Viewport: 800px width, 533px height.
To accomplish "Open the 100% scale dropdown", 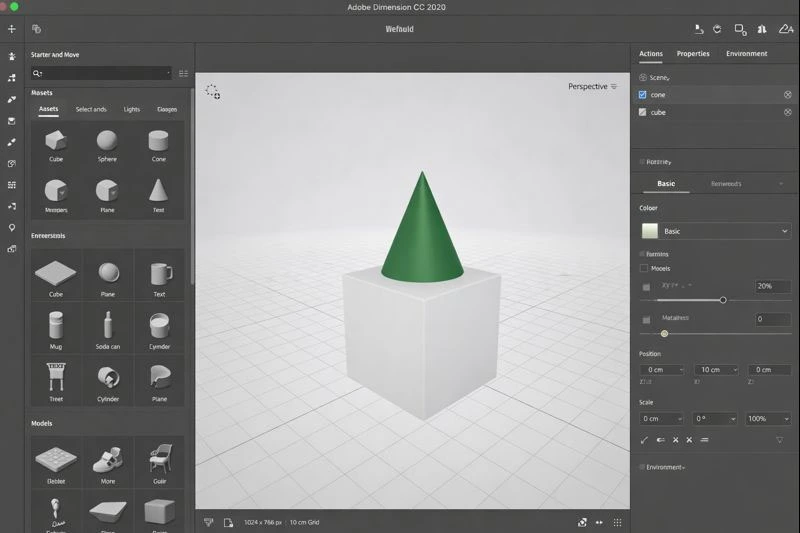I will [769, 418].
